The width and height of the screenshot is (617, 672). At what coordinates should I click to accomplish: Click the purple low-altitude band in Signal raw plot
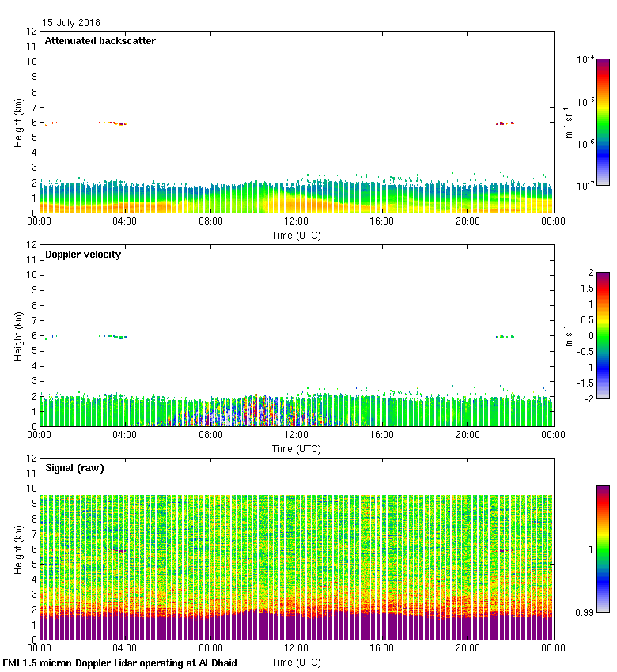click(x=297, y=627)
